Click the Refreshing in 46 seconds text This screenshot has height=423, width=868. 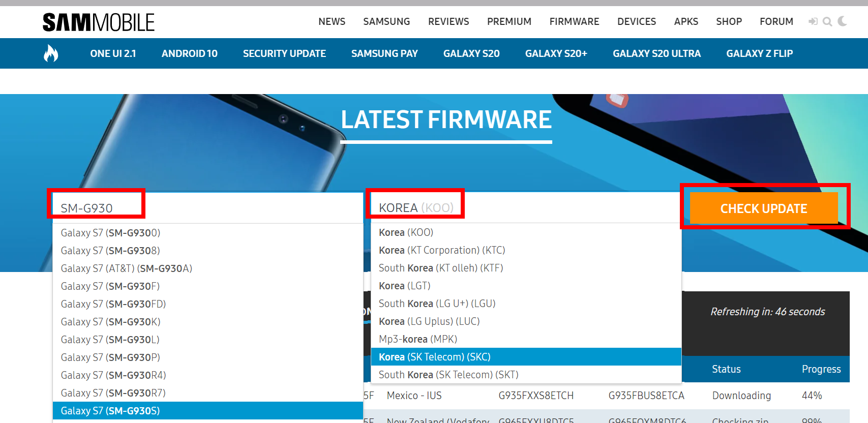[768, 312]
